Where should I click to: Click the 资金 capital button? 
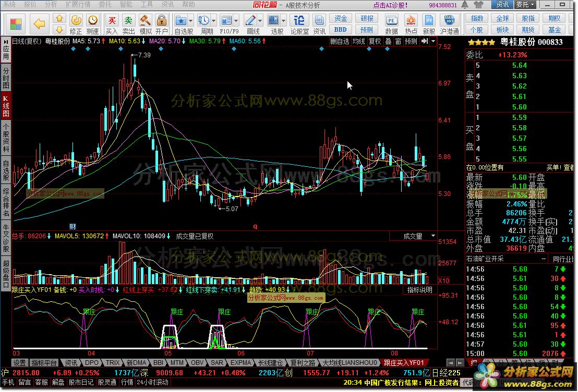coord(340,18)
